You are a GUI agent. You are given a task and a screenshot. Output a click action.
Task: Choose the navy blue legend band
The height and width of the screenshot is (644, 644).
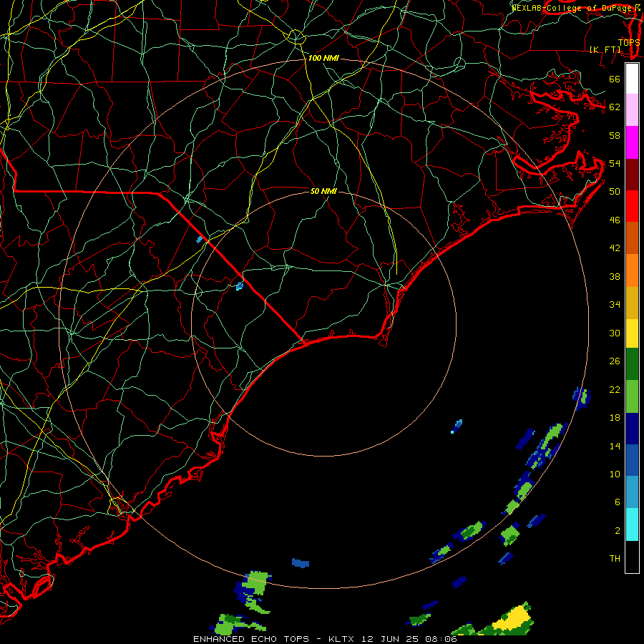[632, 429]
